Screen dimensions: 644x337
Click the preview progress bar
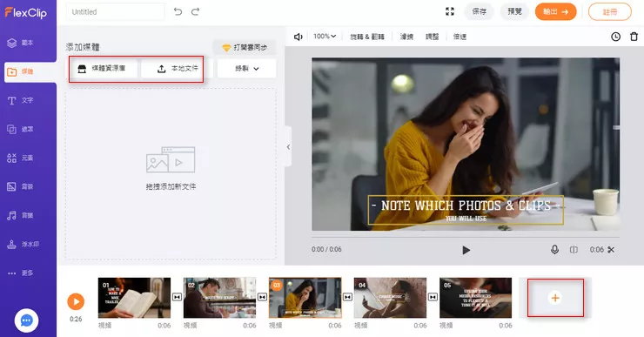[466, 237]
